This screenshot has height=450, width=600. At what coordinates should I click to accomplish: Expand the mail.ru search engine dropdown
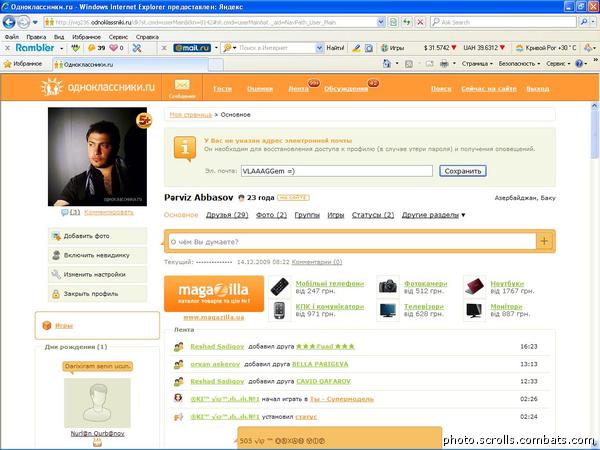coord(216,48)
